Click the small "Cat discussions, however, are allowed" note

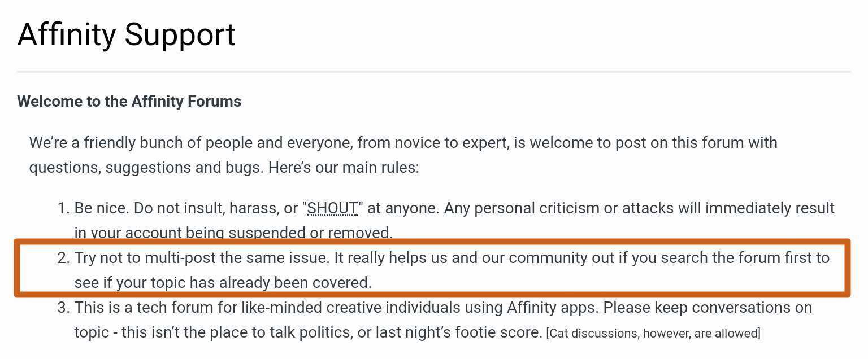click(653, 333)
